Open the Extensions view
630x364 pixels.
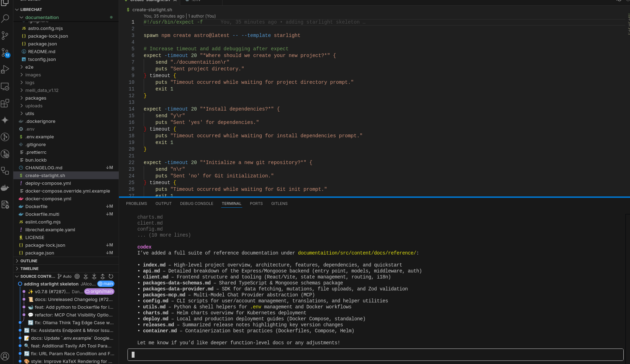click(5, 103)
